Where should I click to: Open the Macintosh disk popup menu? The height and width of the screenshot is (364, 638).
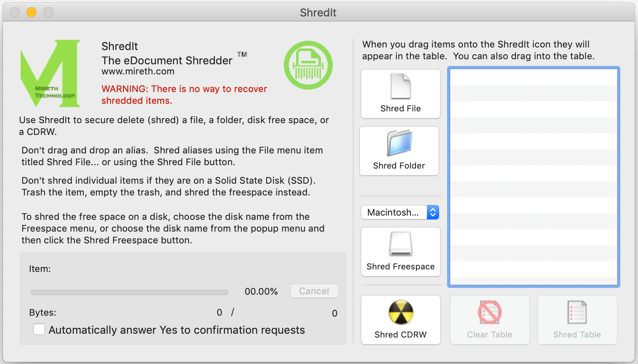coord(400,212)
